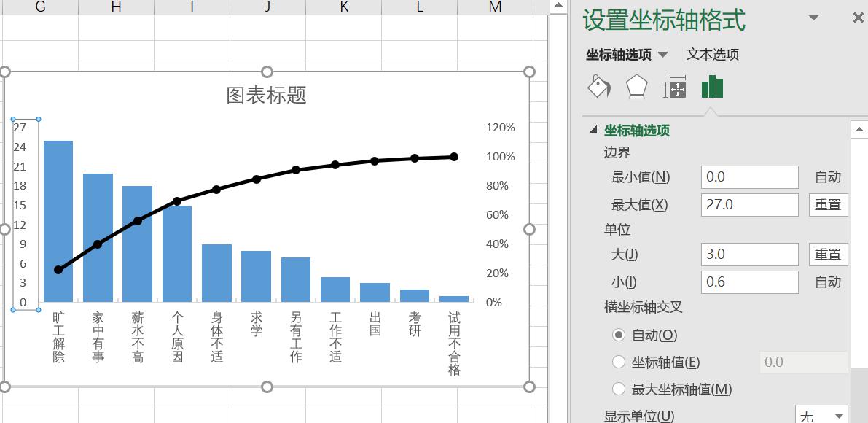868x423 pixels.
Task: Select the 坐标轴值(E) radio button
Action: pos(618,362)
